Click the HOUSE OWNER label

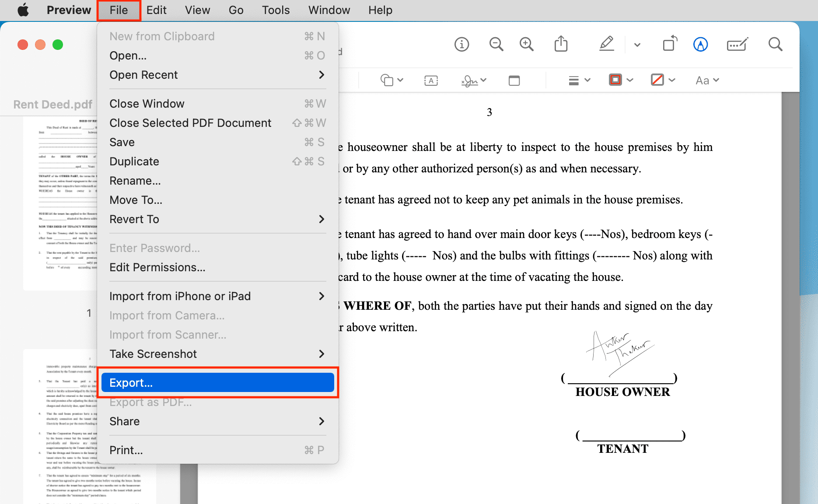coord(622,392)
